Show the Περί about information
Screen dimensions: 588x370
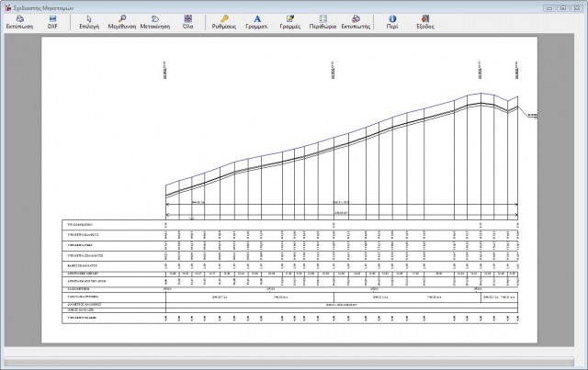pyautogui.click(x=392, y=20)
